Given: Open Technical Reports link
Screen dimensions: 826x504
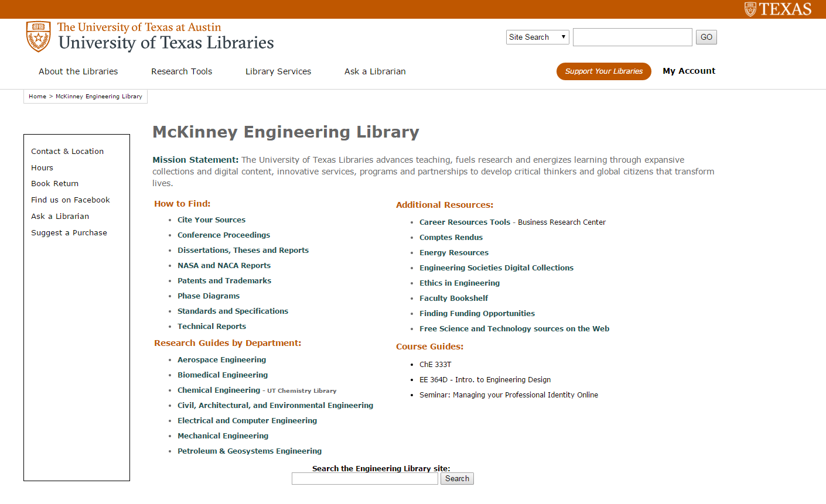Looking at the screenshot, I should coord(211,326).
